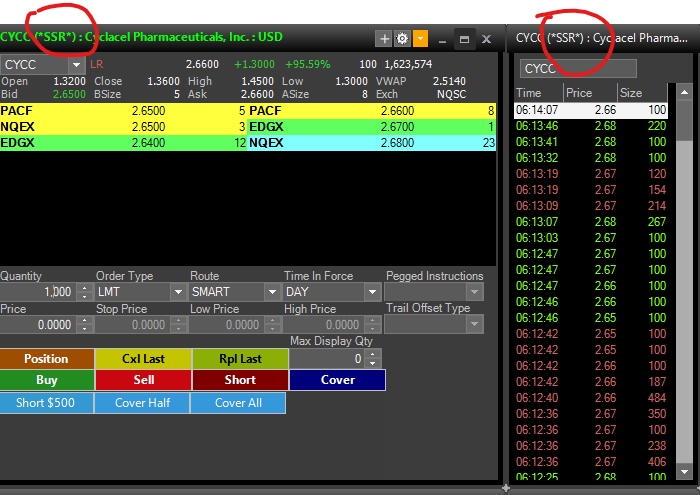Click the Time column header
700x495 pixels.
tap(539, 93)
